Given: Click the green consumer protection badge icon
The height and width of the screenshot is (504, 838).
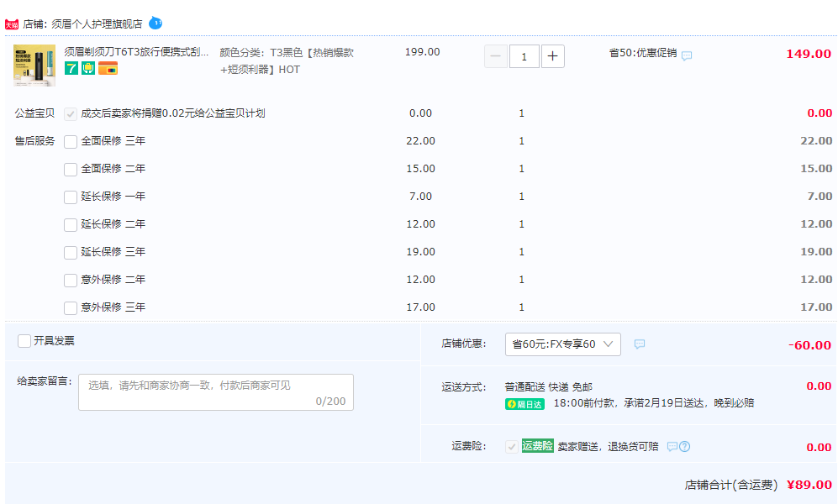Looking at the screenshot, I should (x=88, y=68).
